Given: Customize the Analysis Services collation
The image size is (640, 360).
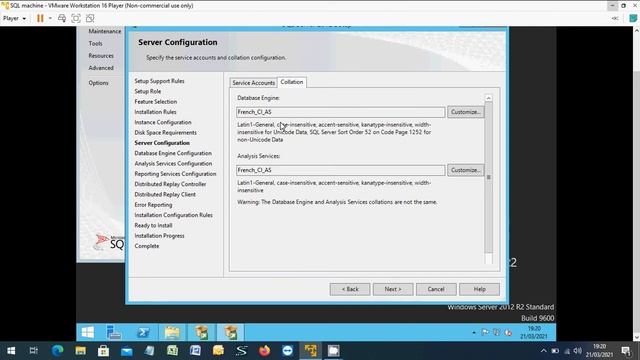Looking at the screenshot, I should (465, 170).
